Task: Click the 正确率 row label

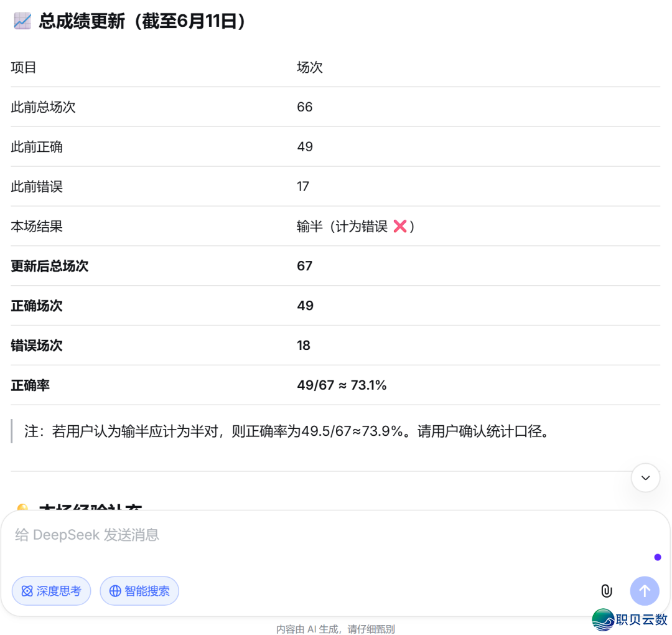Action: [x=30, y=385]
